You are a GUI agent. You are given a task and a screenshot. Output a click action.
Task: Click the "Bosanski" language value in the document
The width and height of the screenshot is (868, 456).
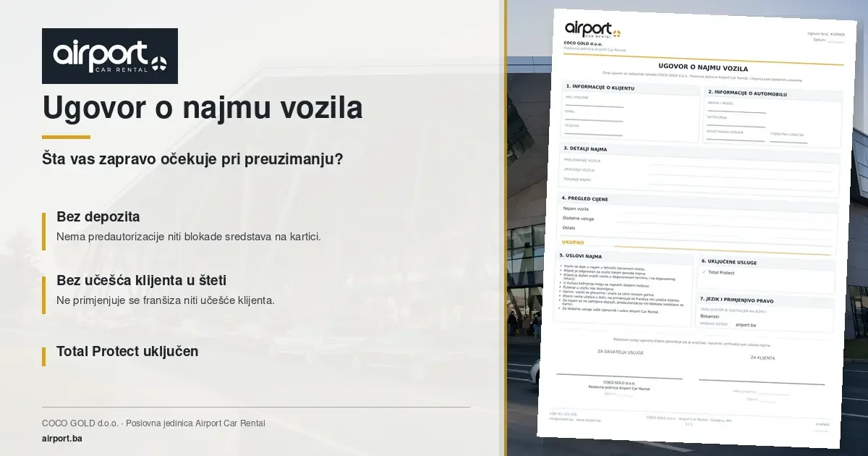pyautogui.click(x=710, y=316)
